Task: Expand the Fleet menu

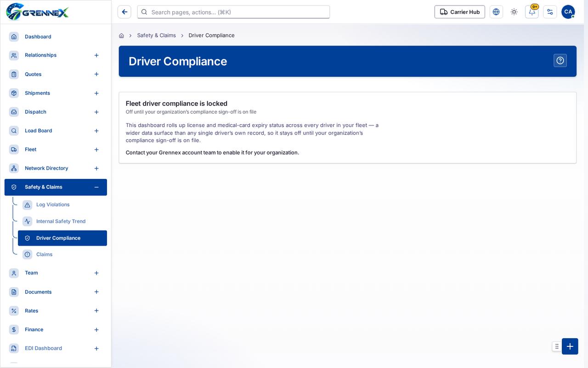Action: [x=96, y=149]
